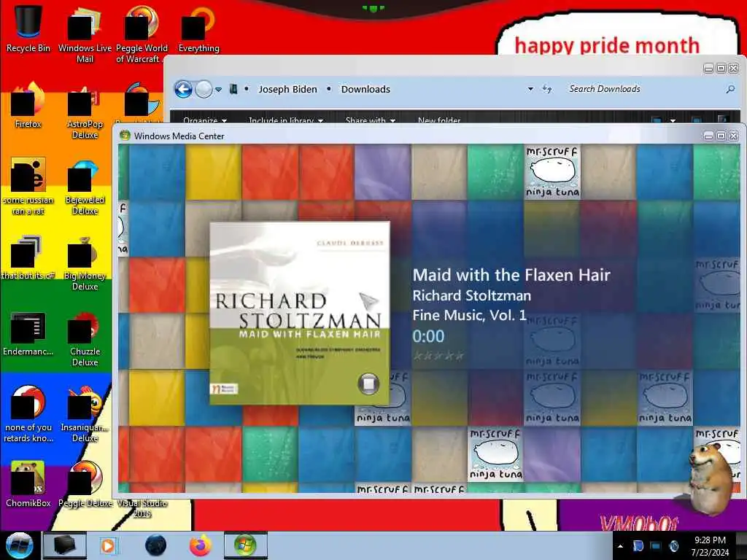
Task: Select the 'Fine Music, Vol. 1' album text
Action: tap(469, 315)
